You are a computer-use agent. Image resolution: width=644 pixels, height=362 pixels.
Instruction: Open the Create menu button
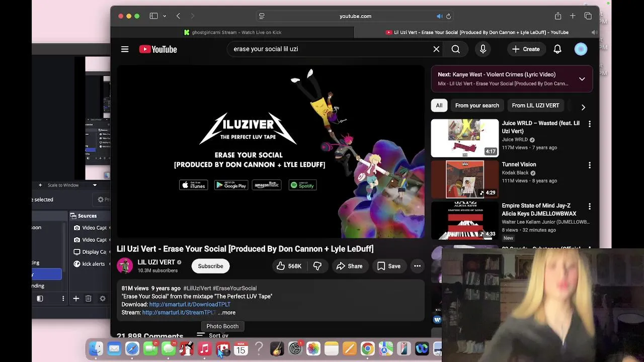pos(526,49)
